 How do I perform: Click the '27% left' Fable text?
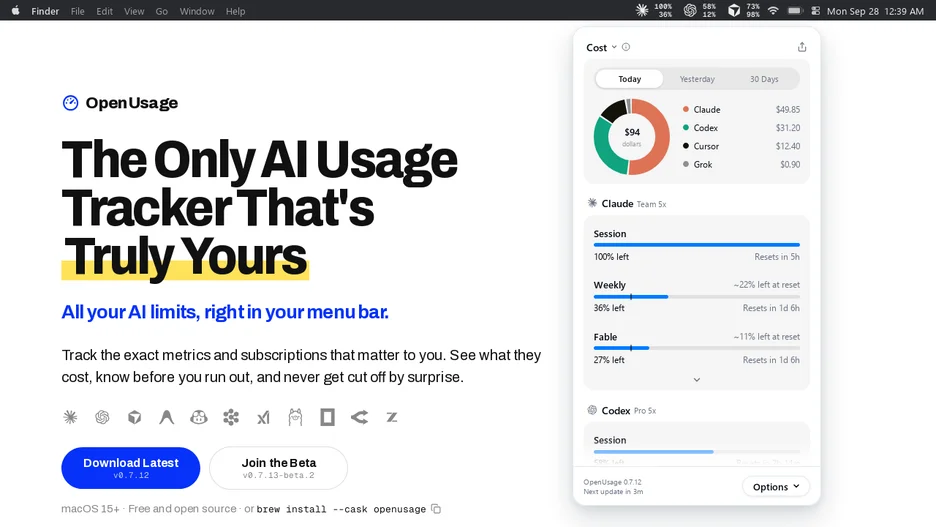(x=609, y=360)
